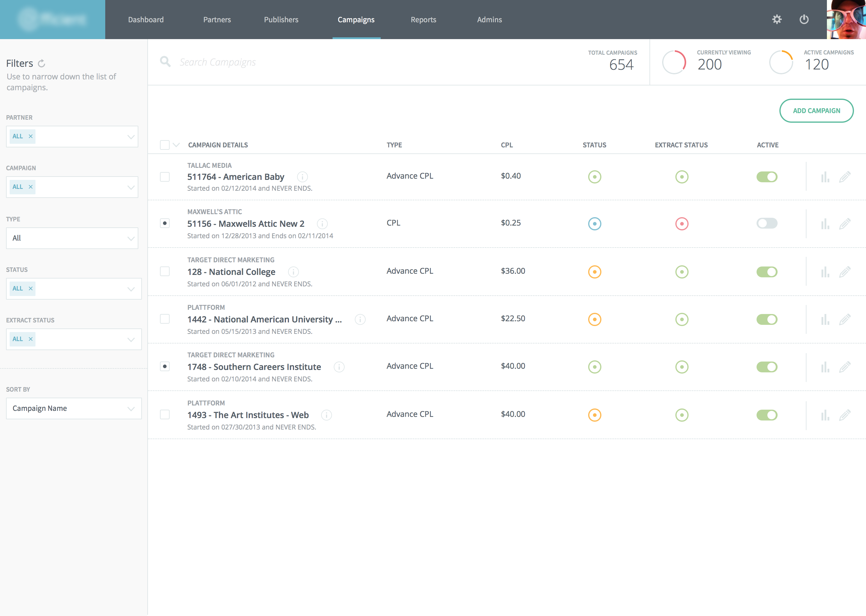Edit The Art Institutes - Web campaign

click(845, 415)
